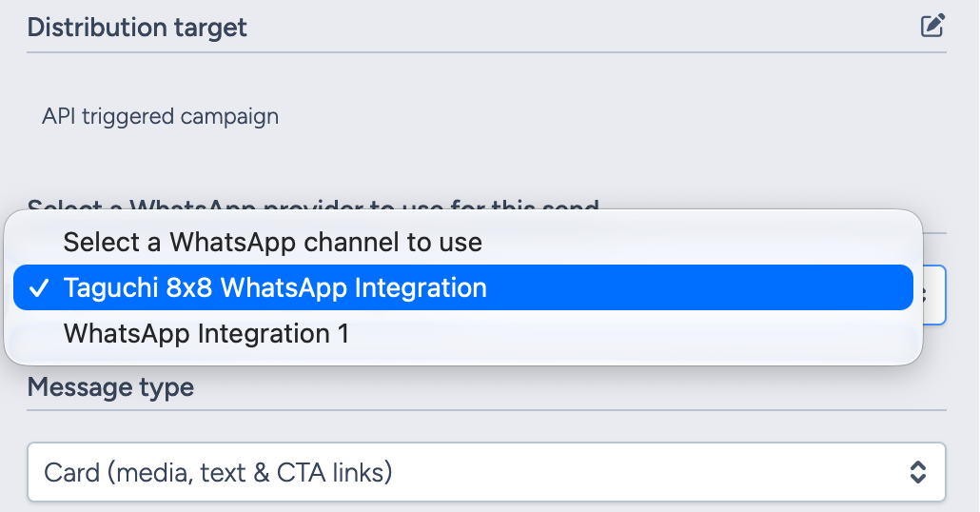Click the 'API triggered campaign' text
This screenshot has height=512, width=980.
[160, 116]
